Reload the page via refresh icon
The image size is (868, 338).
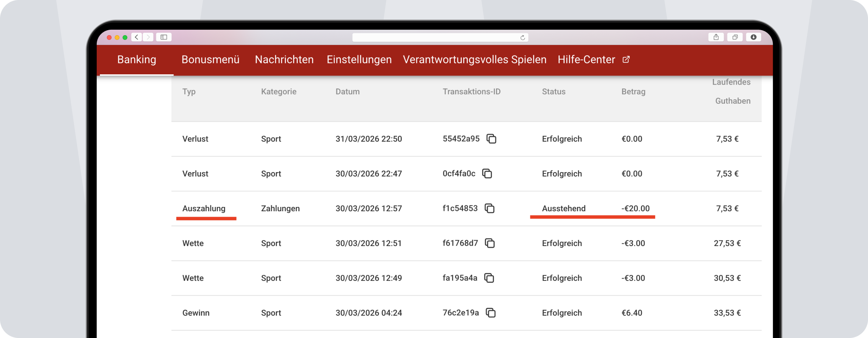[x=523, y=38]
